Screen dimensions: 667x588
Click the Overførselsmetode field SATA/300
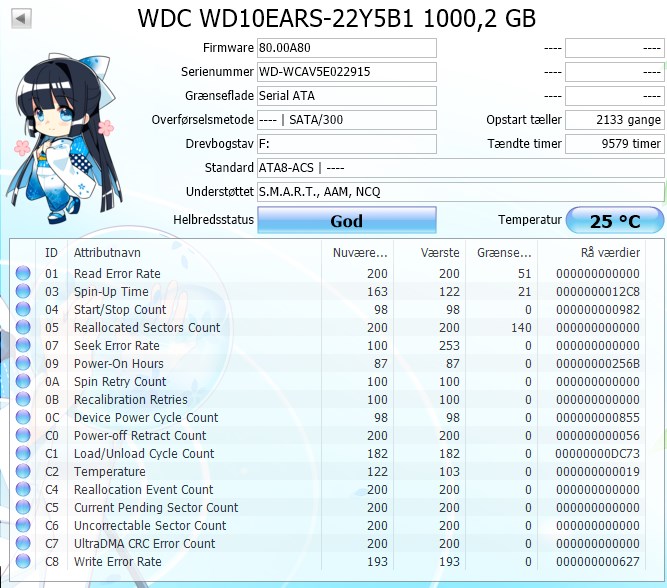click(347, 120)
